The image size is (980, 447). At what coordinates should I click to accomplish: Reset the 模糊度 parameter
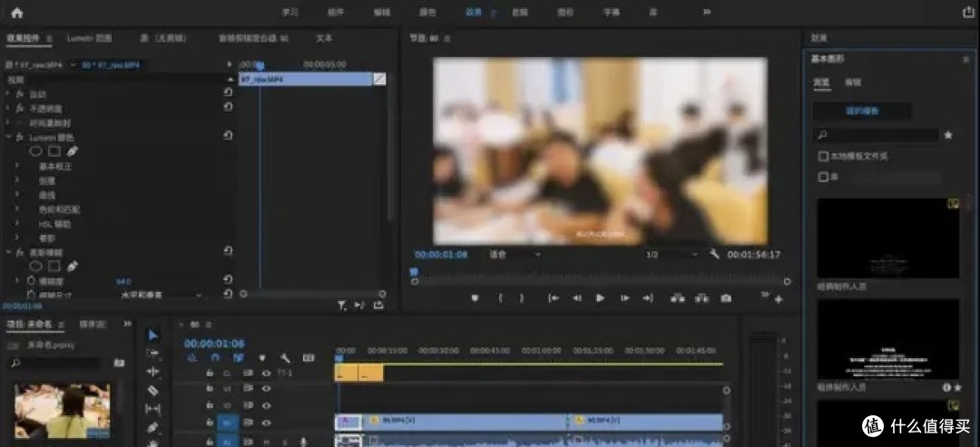tap(228, 279)
